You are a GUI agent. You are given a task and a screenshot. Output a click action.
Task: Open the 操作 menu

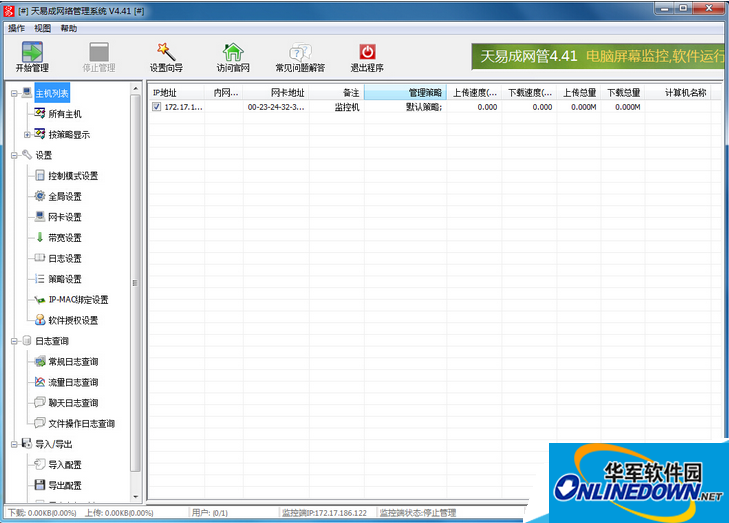(17, 28)
